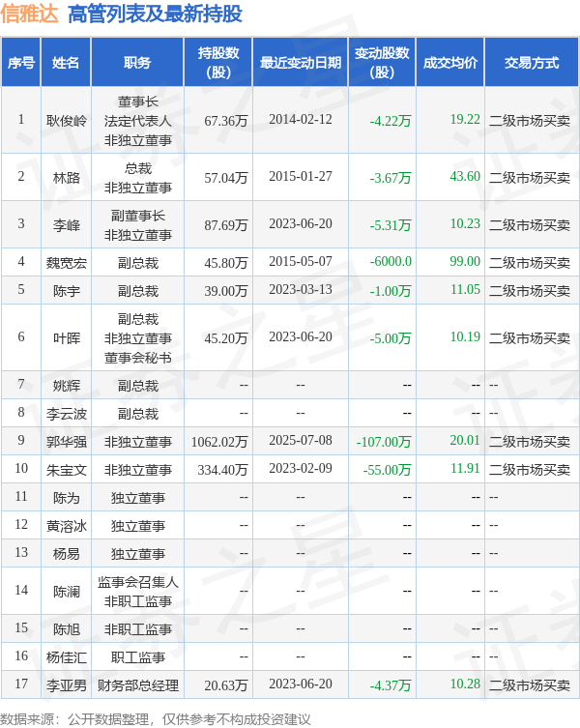Screen dimensions: 580x728
Task: Select the name 陈旭
Action: [x=67, y=629]
